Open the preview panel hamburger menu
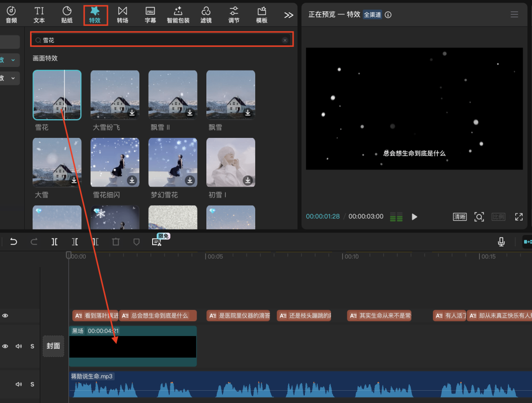The width and height of the screenshot is (532, 403). point(514,15)
